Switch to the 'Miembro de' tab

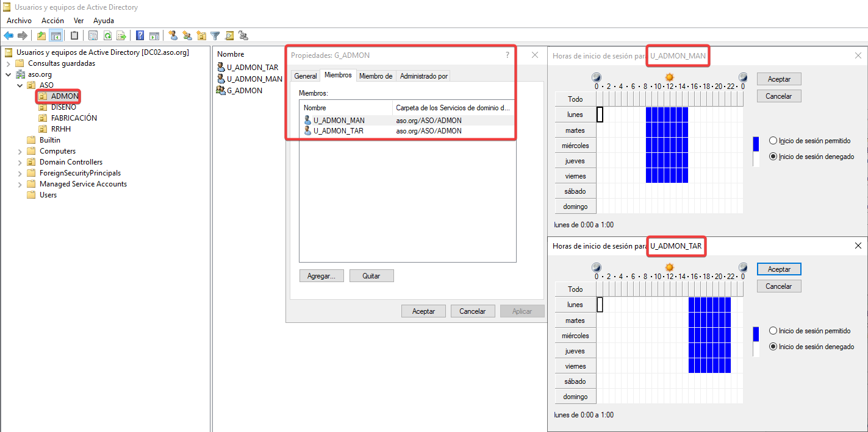tap(375, 76)
